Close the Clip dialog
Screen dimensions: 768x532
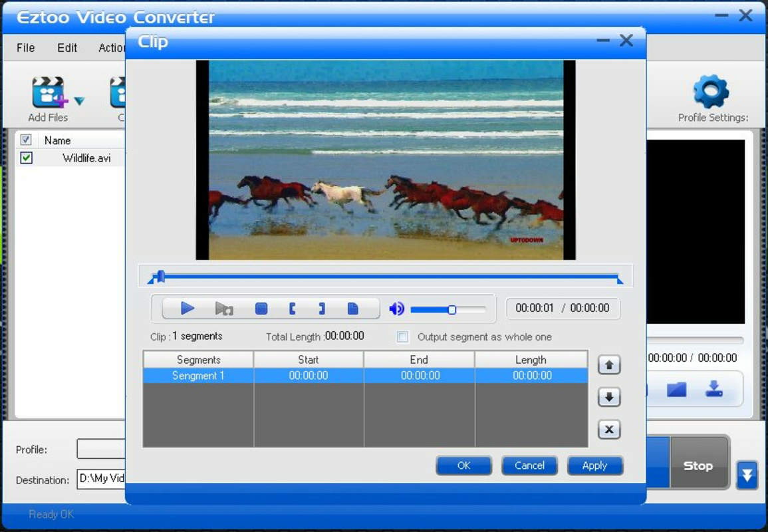[626, 40]
